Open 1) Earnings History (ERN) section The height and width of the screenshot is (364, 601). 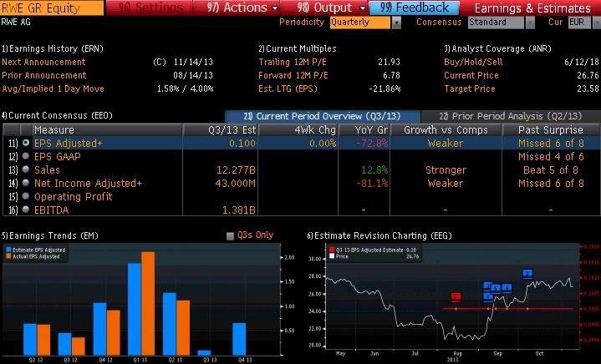click(x=53, y=48)
